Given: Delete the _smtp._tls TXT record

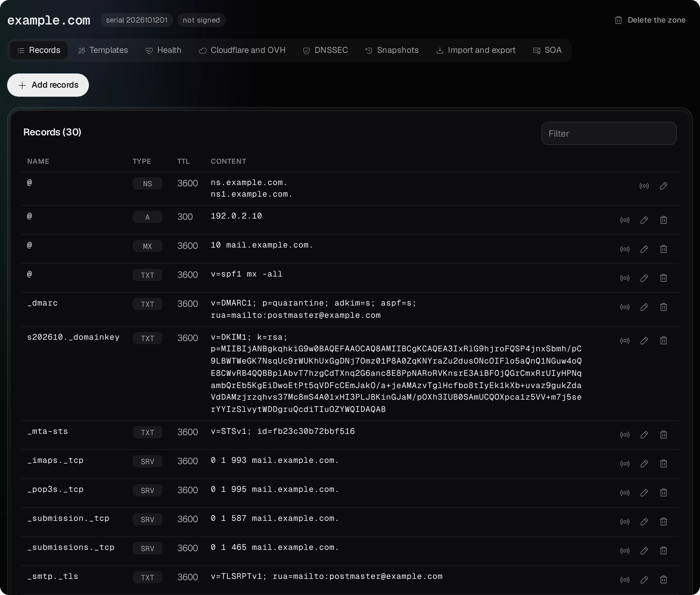Looking at the screenshot, I should pos(664,580).
